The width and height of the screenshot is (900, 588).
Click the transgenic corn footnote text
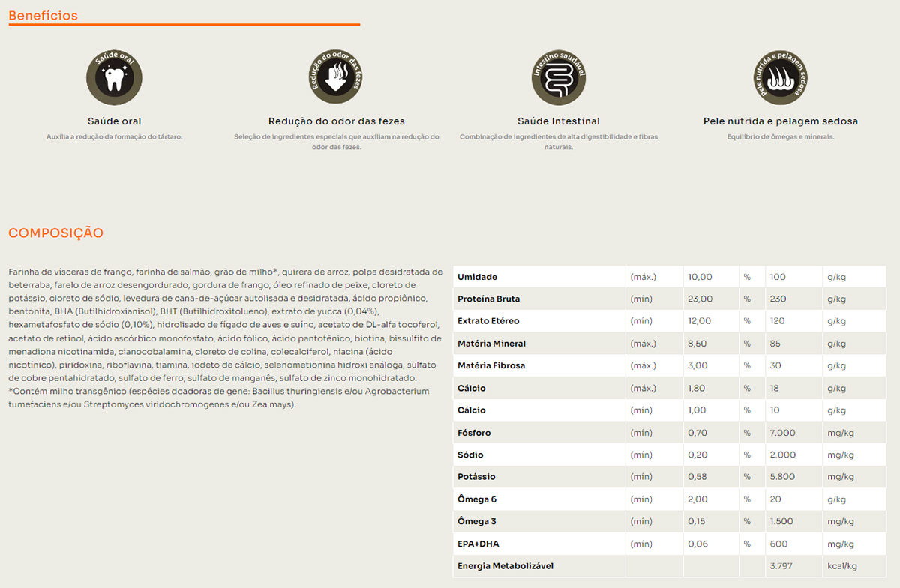point(217,397)
